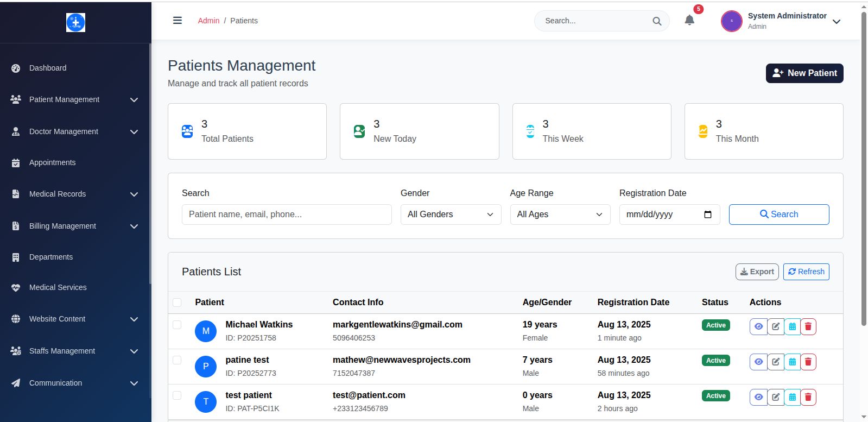Expand the System Administrator user menu

click(x=837, y=22)
